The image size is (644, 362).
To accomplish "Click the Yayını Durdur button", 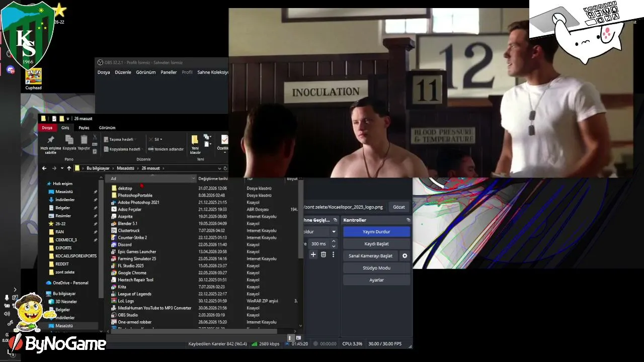I will (376, 232).
